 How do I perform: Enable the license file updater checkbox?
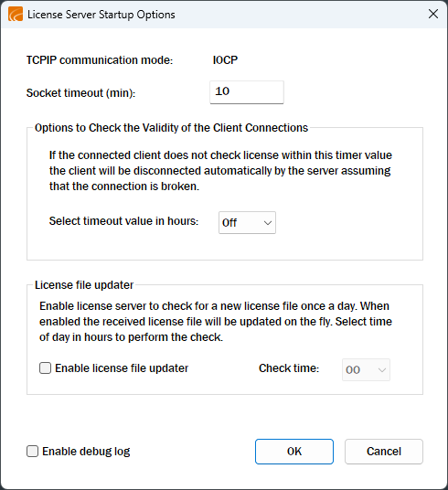46,367
